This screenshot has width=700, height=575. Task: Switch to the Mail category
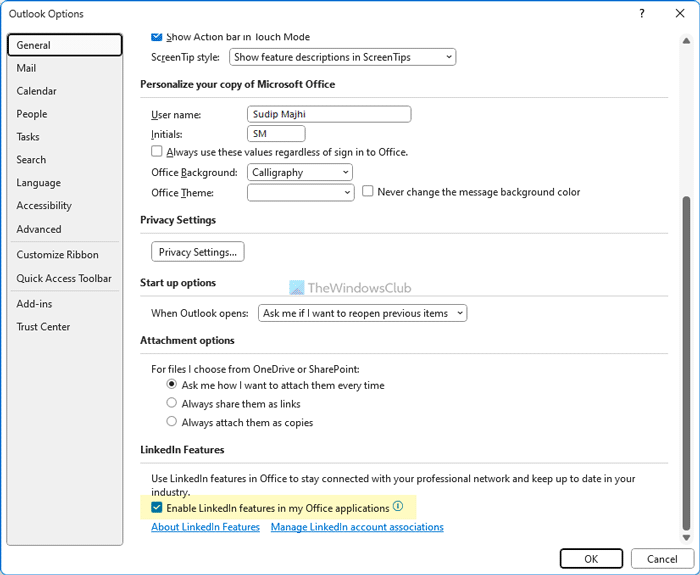coord(27,68)
